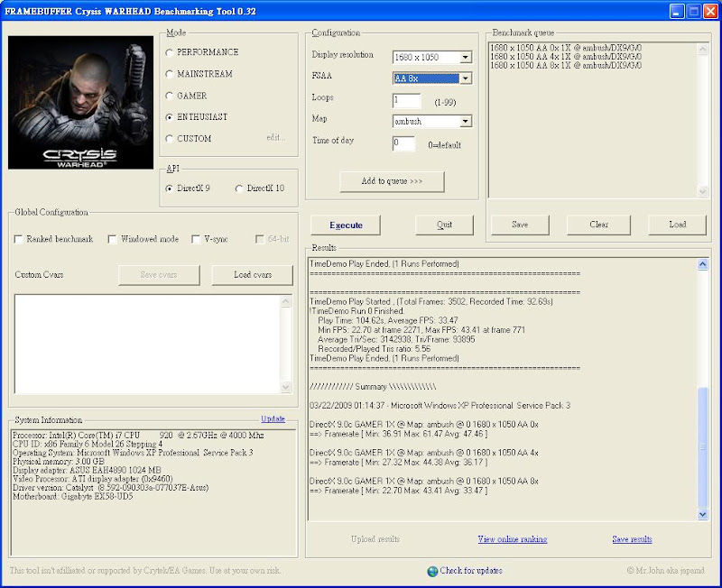Click the 'Average FPS: 33.47' result line

[388, 320]
